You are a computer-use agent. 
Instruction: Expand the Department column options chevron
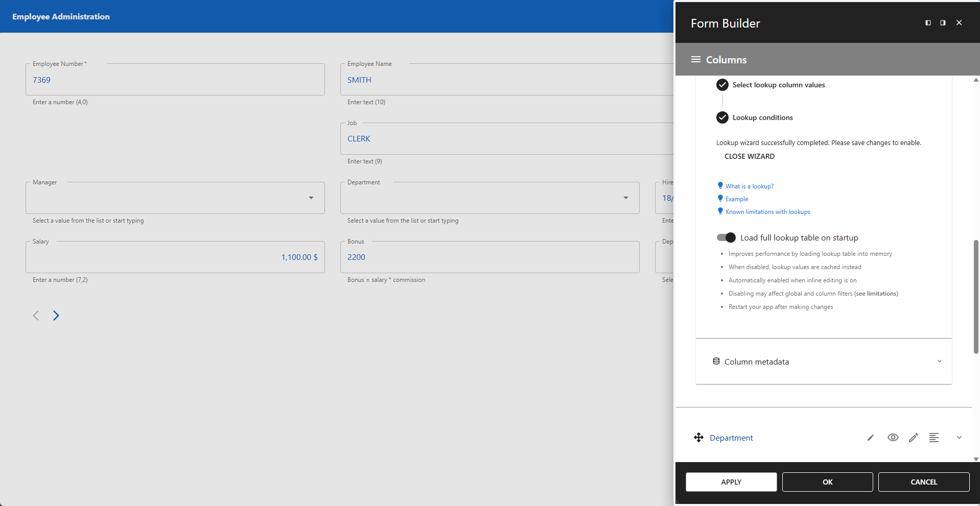click(x=958, y=438)
